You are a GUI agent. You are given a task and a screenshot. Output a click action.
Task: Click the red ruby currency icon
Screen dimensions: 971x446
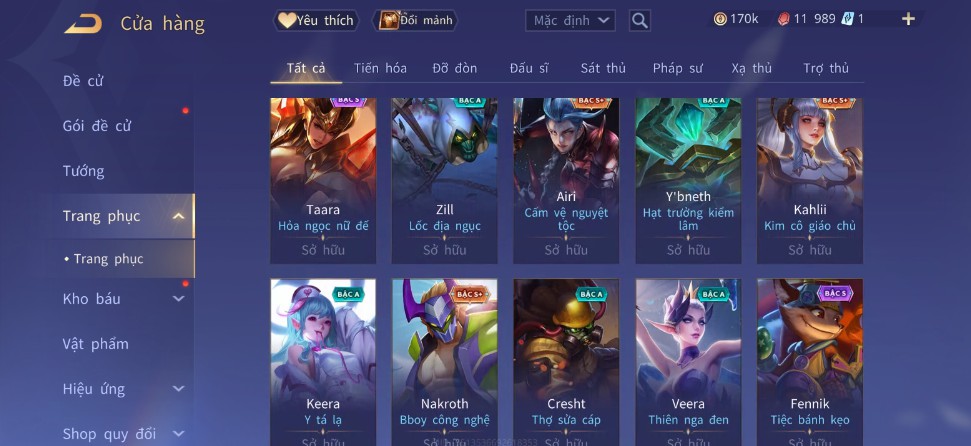pyautogui.click(x=783, y=19)
